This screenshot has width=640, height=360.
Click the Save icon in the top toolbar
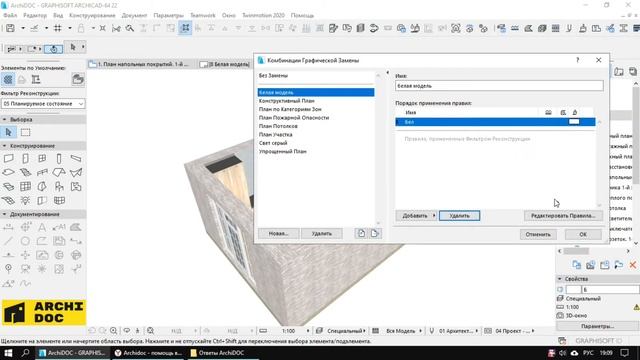10,28
